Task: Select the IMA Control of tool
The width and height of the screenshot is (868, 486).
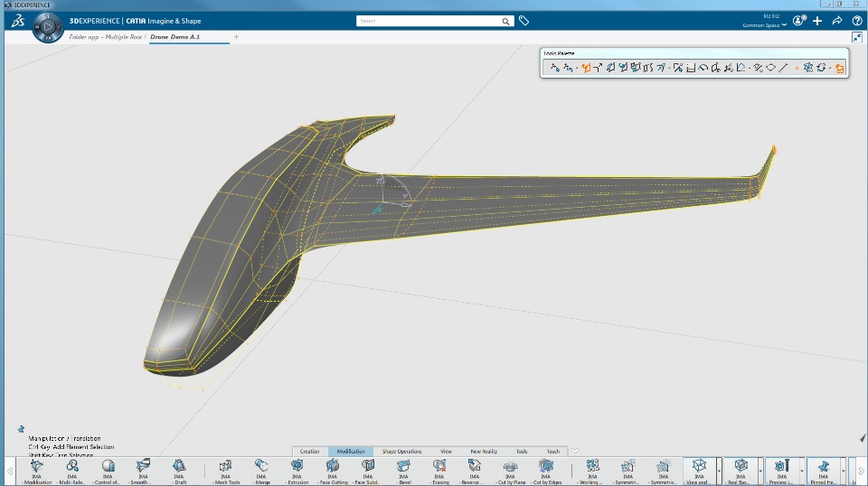Action: 108,472
